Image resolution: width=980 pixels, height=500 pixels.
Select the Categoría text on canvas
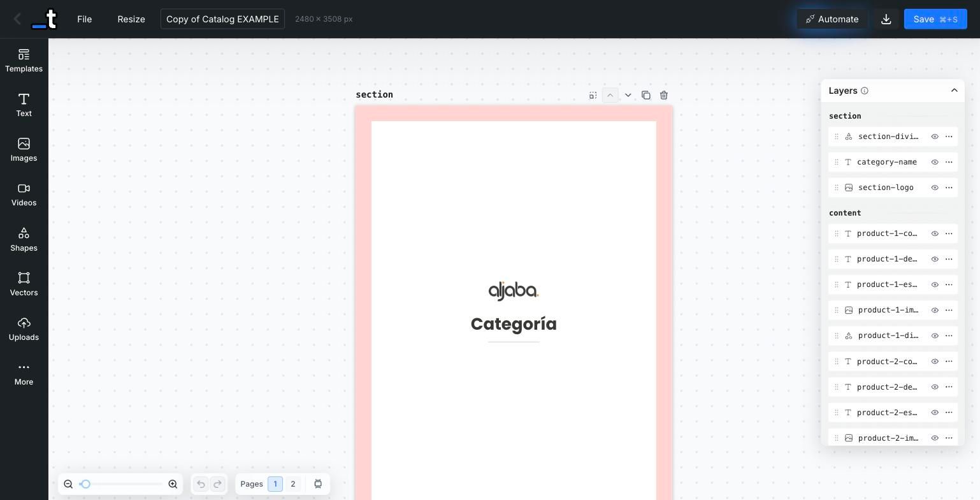click(514, 324)
